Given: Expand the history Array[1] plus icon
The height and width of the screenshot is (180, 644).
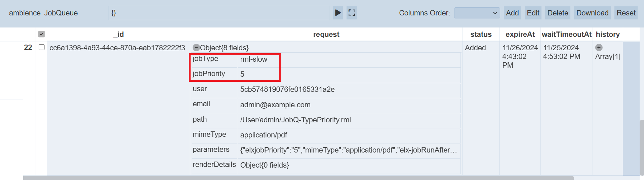Looking at the screenshot, I should [x=599, y=48].
